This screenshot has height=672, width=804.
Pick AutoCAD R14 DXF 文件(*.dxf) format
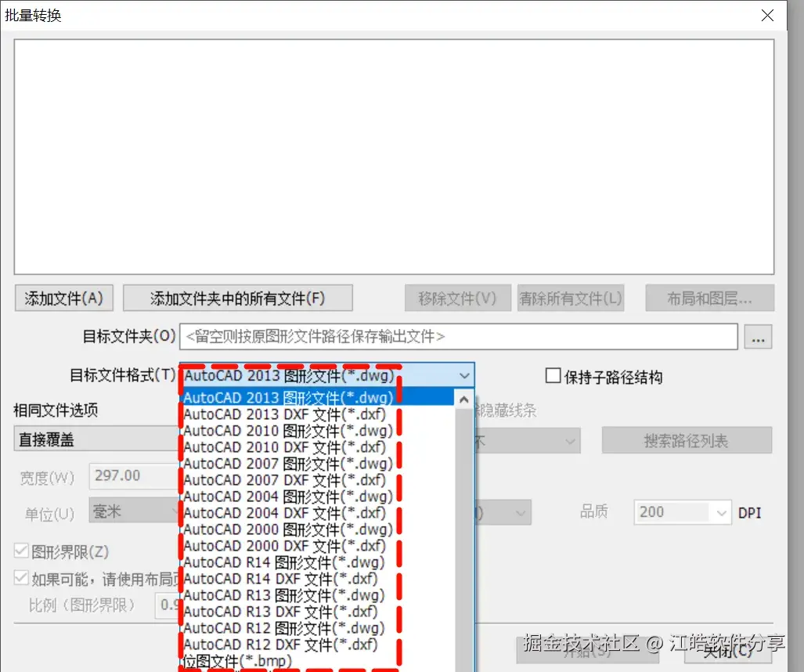[x=318, y=578]
